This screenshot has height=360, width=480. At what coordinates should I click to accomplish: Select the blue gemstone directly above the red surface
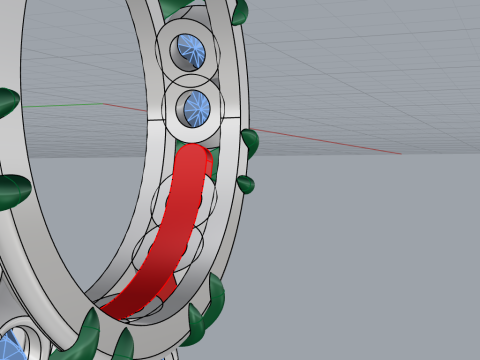(x=197, y=108)
